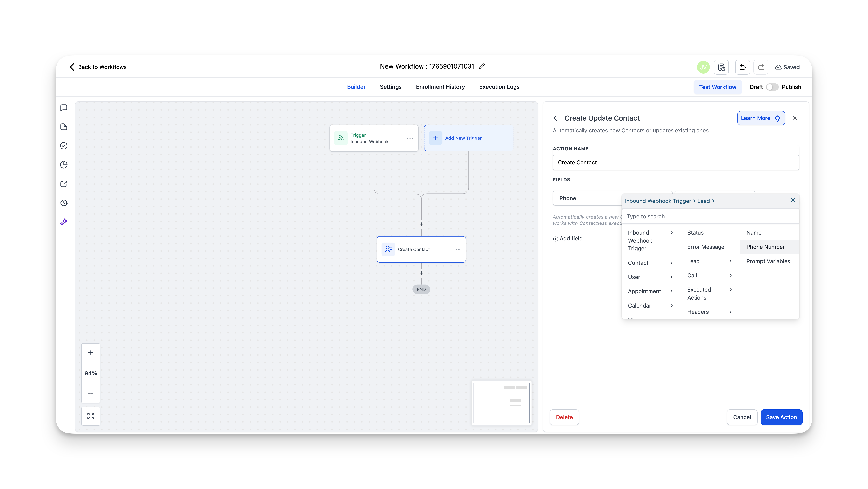The height and width of the screenshot is (489, 868).
Task: Open the Execution Logs tab
Action: [x=499, y=87]
